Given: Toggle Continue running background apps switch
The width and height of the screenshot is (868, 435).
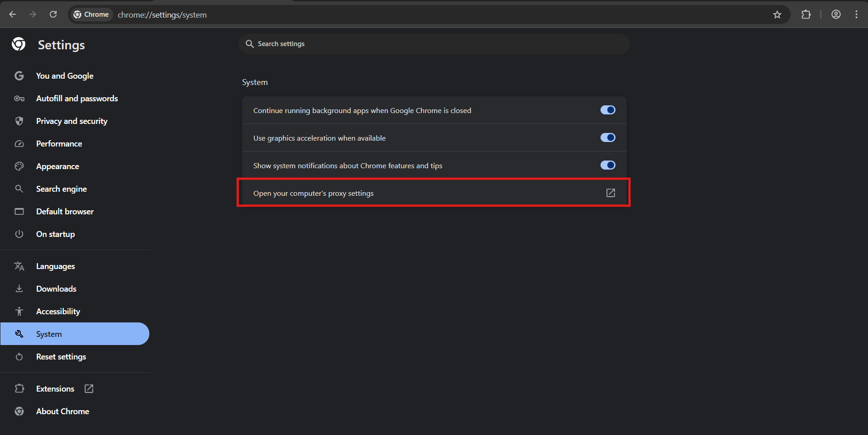Looking at the screenshot, I should [608, 110].
